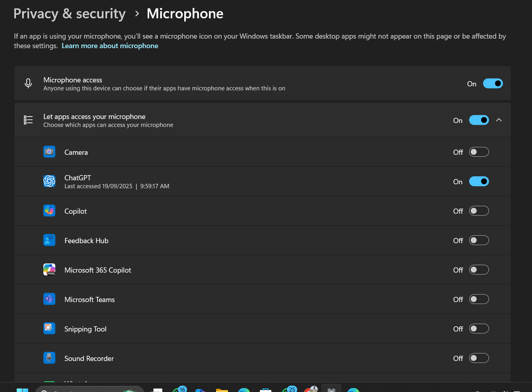
Task: Click the Copilot app icon
Action: point(49,211)
